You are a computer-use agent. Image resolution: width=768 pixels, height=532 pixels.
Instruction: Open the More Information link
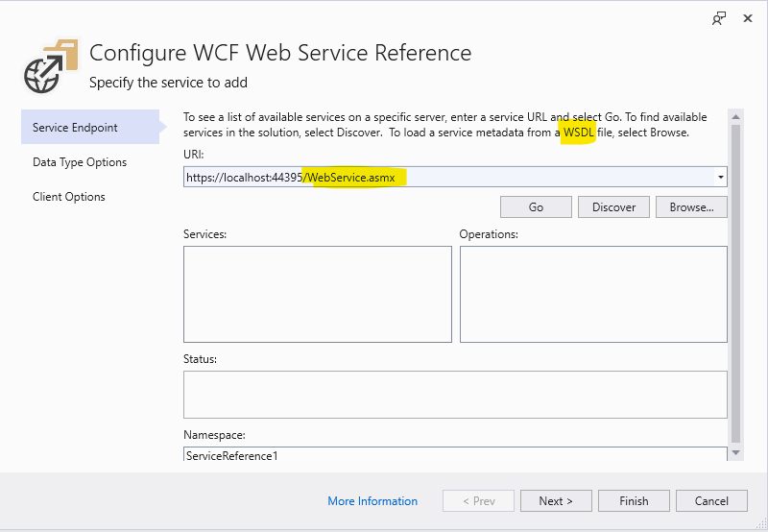(x=372, y=501)
